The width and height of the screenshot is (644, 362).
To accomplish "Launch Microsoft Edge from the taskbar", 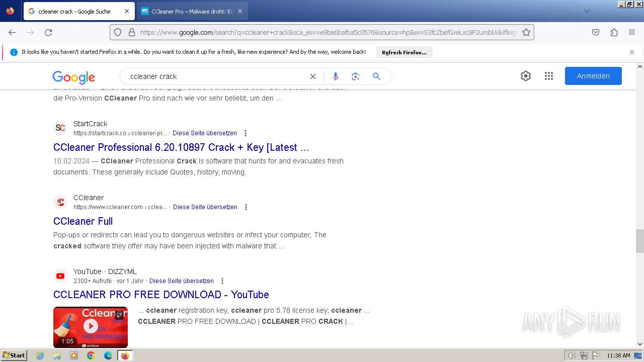I will click(x=108, y=355).
